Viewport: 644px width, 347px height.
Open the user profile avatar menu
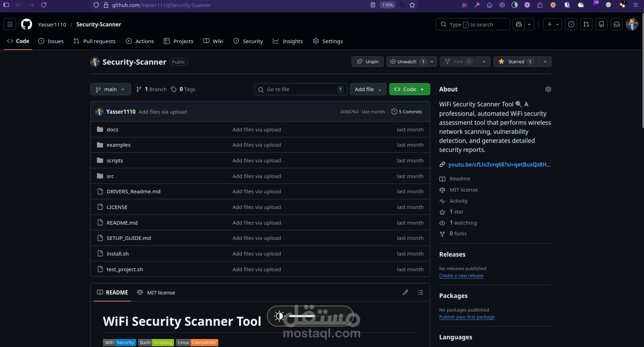(x=632, y=24)
